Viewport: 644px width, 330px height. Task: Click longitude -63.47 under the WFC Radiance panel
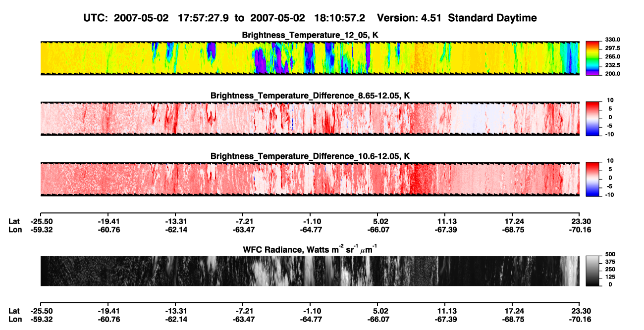[243, 319]
